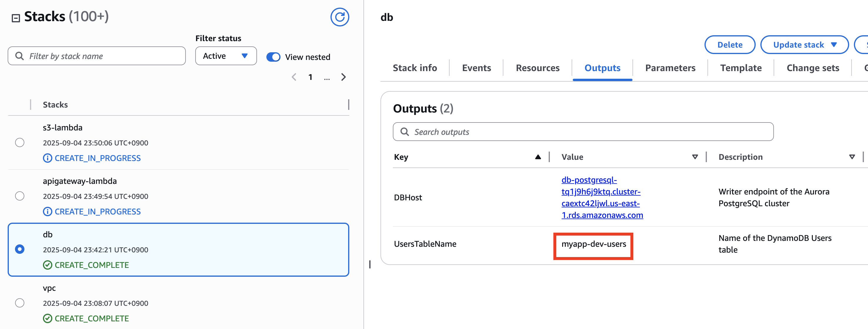This screenshot has height=329, width=868.
Task: Open the Parameters tab
Action: coord(670,68)
